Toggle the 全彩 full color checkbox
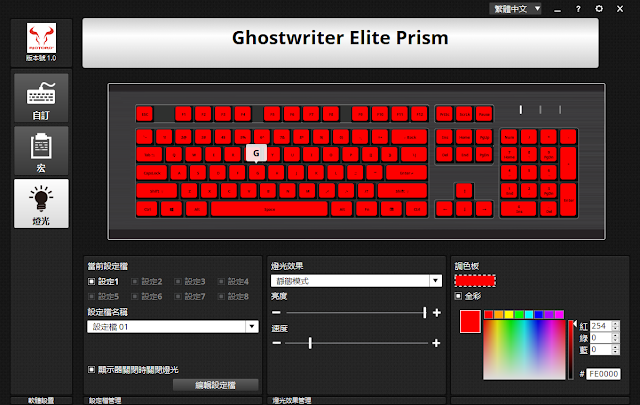Image resolution: width=640 pixels, height=405 pixels. tap(458, 296)
